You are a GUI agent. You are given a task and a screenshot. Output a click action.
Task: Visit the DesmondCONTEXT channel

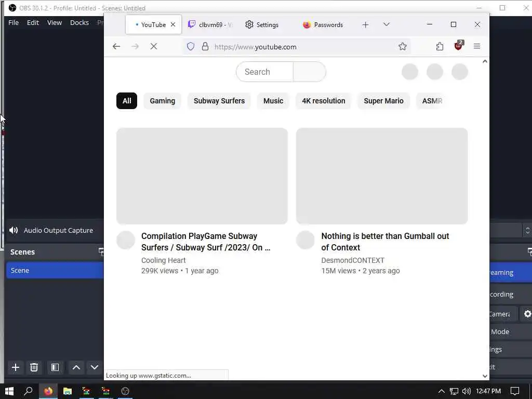click(x=353, y=260)
